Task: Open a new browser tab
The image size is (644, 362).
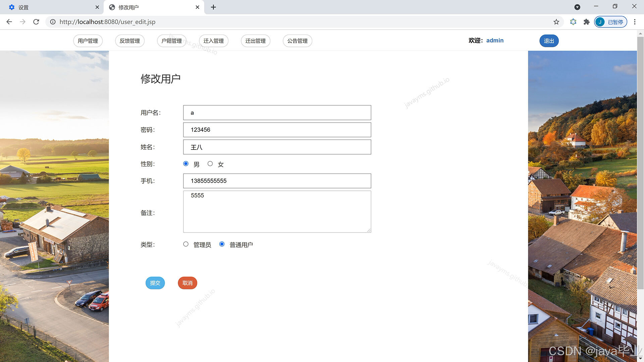Action: click(213, 7)
